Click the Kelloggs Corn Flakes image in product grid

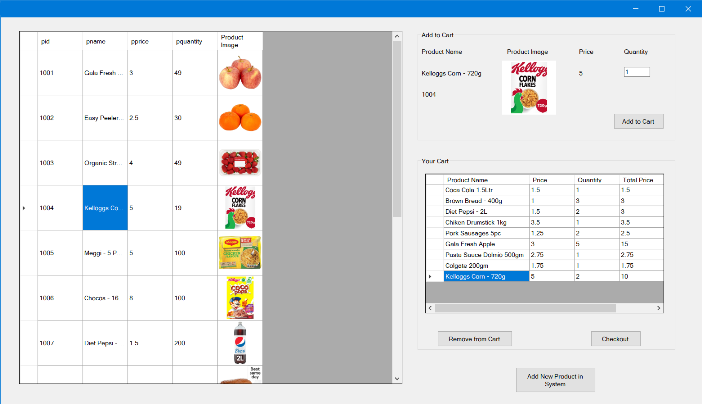click(239, 207)
